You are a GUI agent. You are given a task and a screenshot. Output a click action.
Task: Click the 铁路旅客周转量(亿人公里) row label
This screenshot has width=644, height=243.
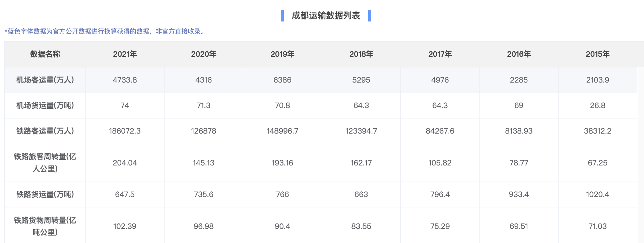pos(45,163)
